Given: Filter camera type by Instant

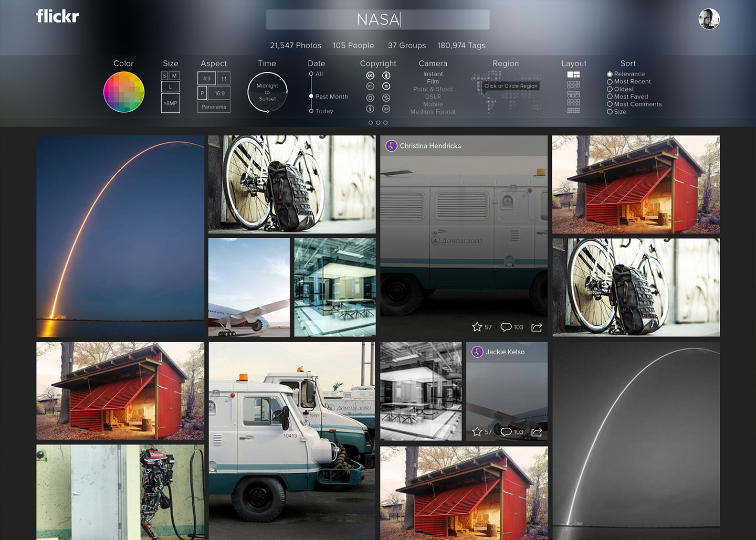Looking at the screenshot, I should click(433, 74).
